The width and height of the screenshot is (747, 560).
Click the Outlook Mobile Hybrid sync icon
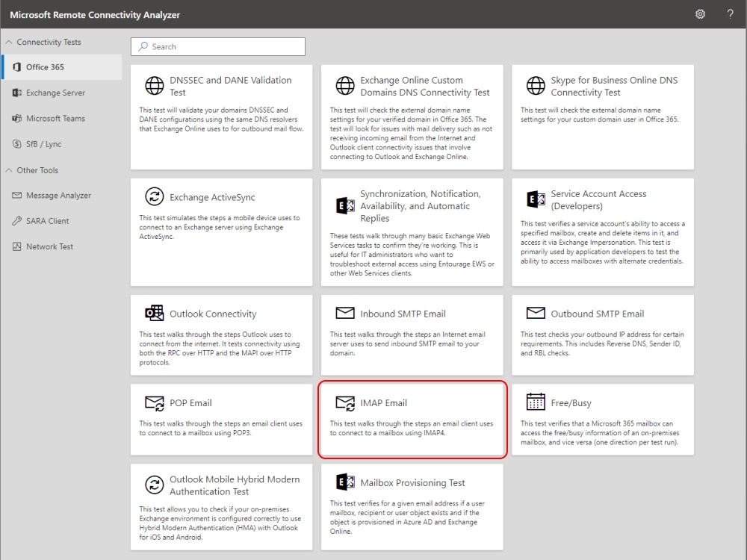[x=155, y=485]
